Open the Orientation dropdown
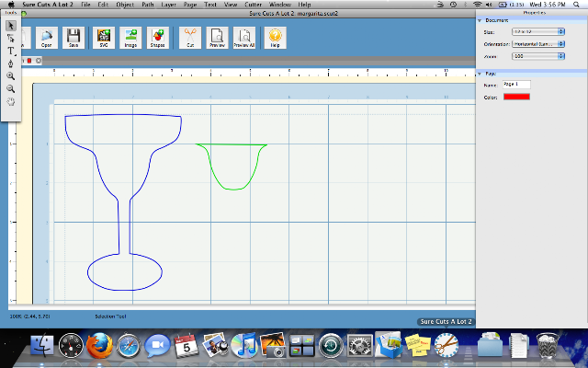Viewport: 588px width, 368px height. click(538, 44)
